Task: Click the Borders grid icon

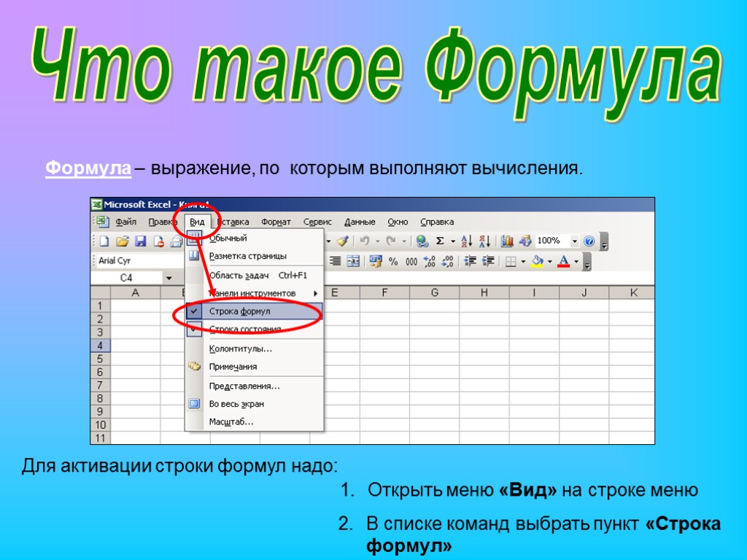Action: tap(511, 262)
